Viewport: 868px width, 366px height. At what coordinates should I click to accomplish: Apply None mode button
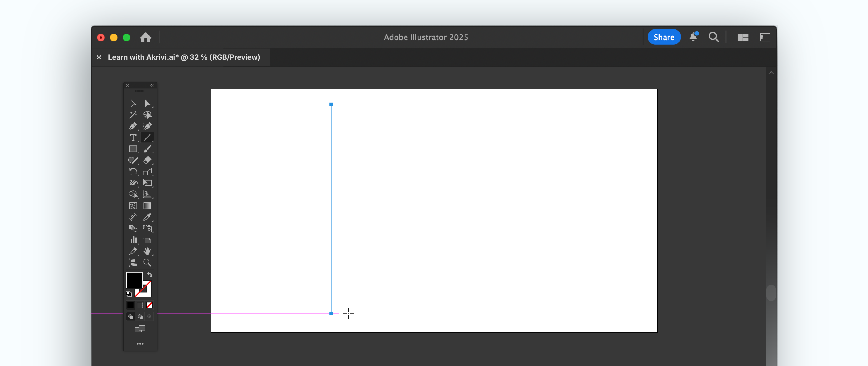point(149,305)
